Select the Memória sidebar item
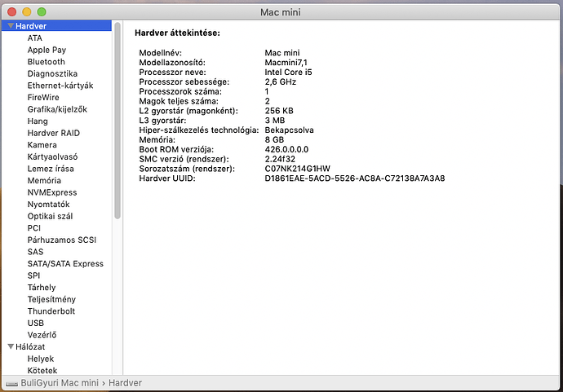 44,180
